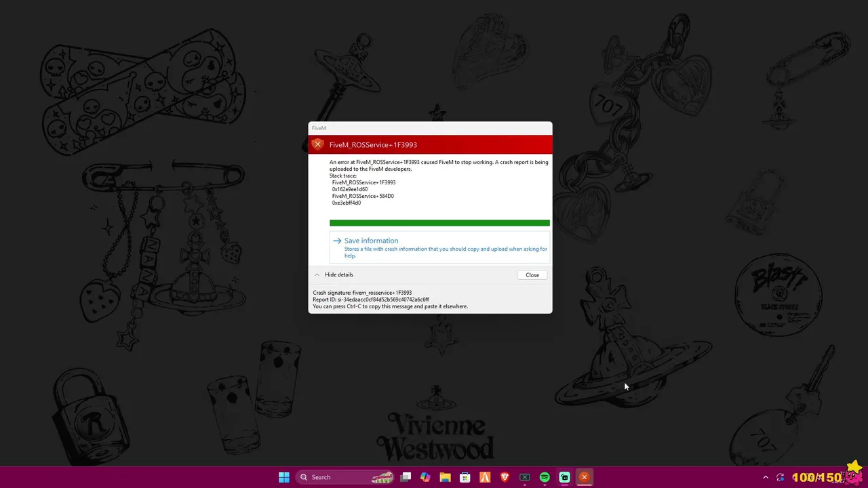Click the Report ID line
The image size is (868, 488).
(371, 300)
